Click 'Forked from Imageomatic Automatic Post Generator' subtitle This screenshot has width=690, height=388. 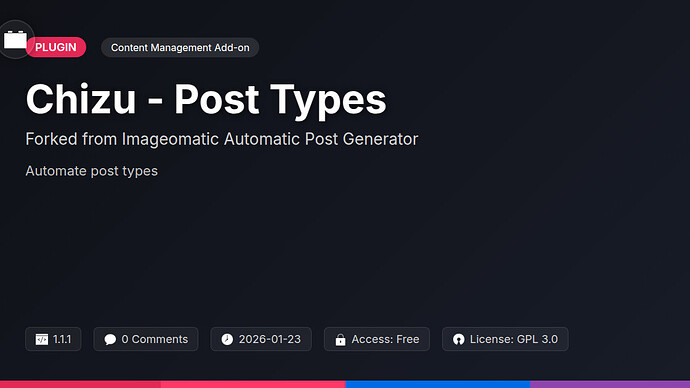pyautogui.click(x=222, y=139)
